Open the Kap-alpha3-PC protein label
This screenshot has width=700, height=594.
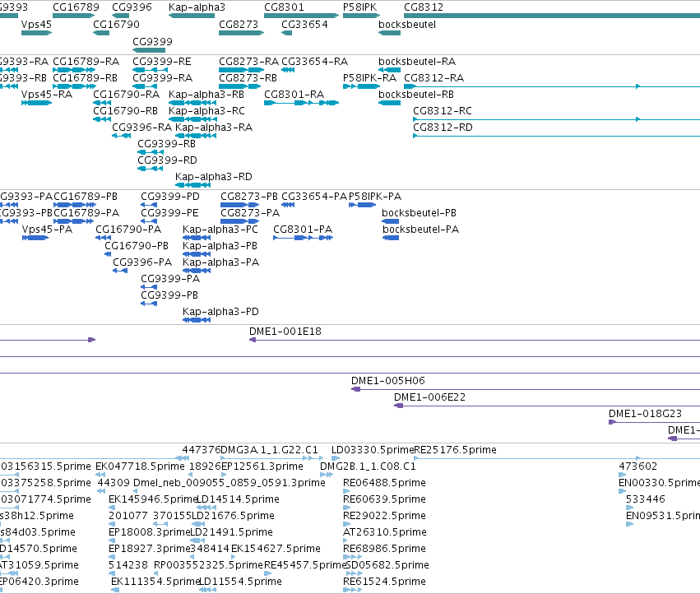pyautogui.click(x=220, y=230)
